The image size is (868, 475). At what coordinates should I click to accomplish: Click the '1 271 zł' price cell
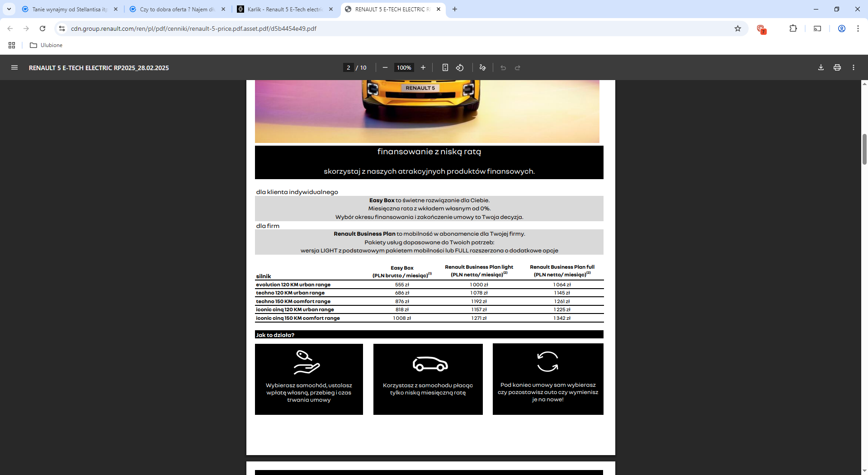tap(479, 318)
